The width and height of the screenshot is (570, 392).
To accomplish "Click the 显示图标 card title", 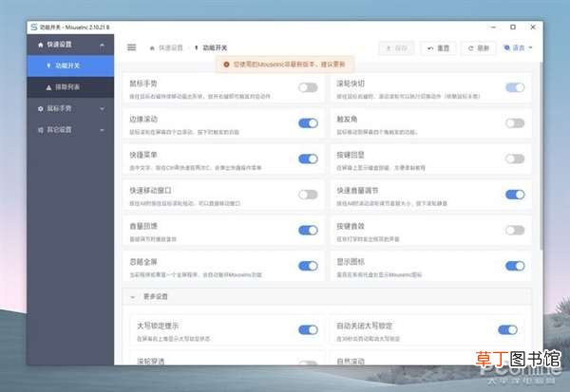I will click(351, 262).
